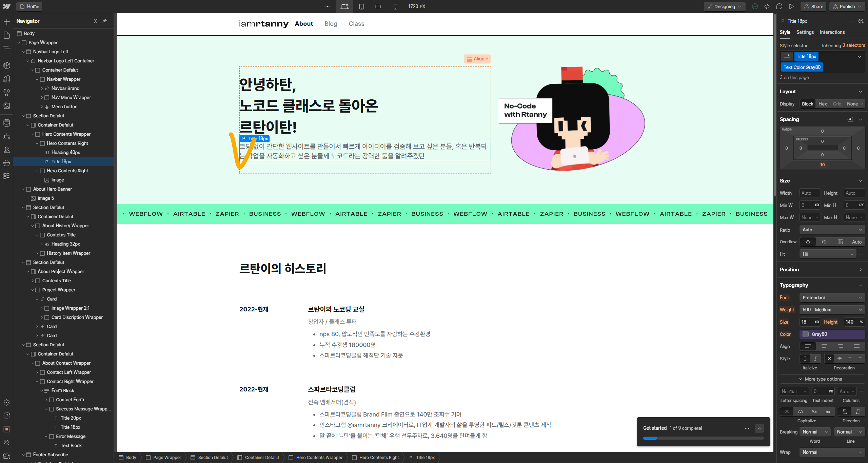The width and height of the screenshot is (868, 463).
Task: Switch to the Settings tab
Action: [x=805, y=32]
